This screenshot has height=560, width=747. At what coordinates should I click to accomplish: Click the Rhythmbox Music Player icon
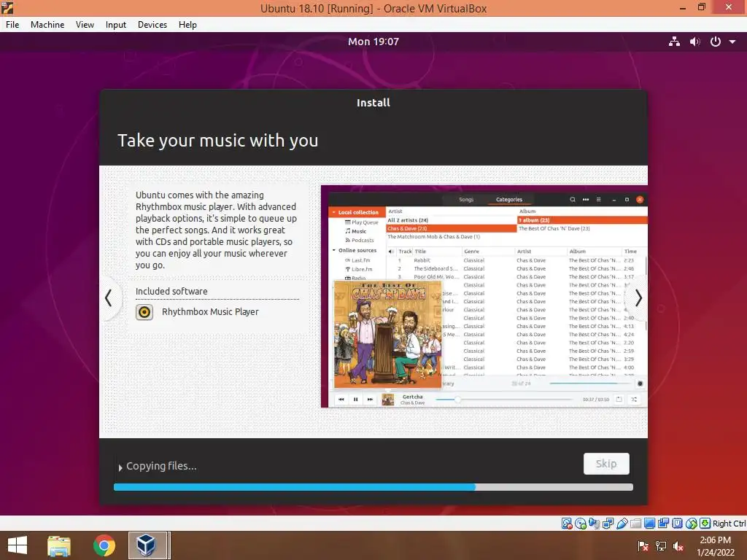144,312
